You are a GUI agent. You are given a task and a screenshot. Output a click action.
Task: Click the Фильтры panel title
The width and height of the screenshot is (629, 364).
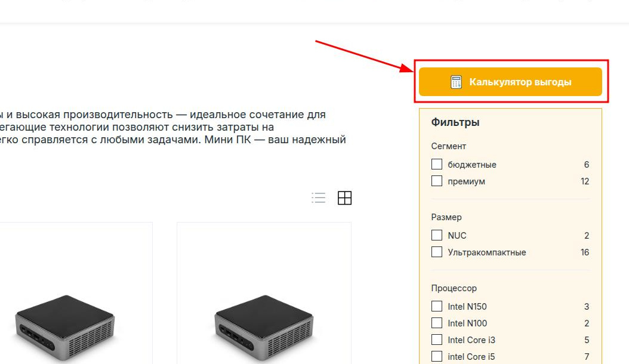pos(455,122)
